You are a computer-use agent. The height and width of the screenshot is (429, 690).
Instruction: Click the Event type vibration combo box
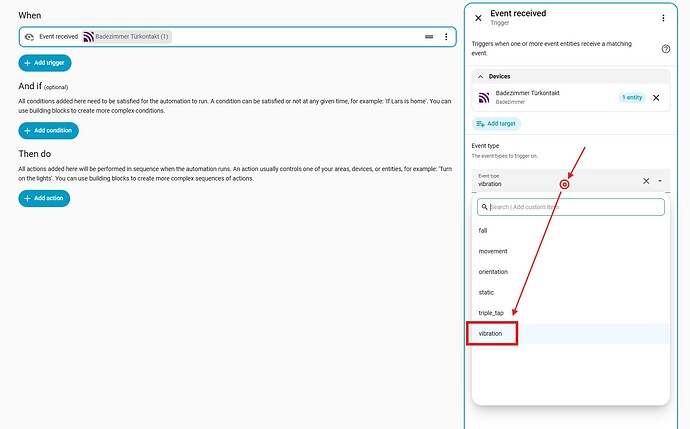tap(571, 181)
